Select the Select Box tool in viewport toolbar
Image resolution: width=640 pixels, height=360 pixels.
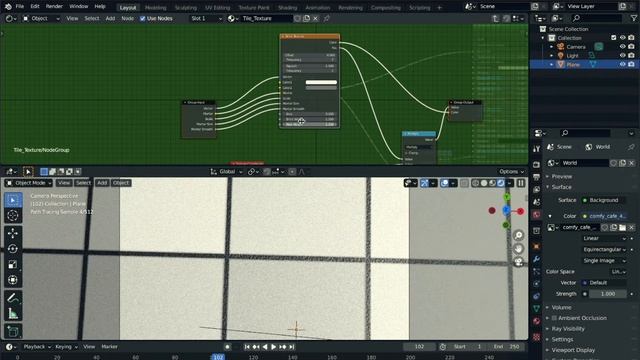click(13, 200)
